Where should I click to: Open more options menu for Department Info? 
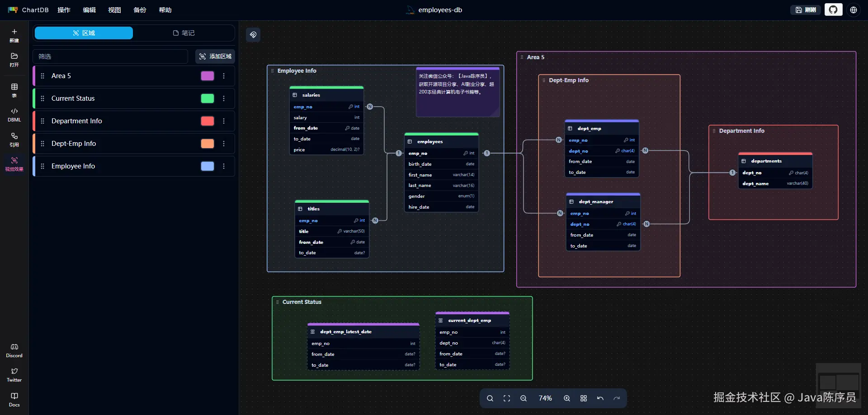(224, 121)
